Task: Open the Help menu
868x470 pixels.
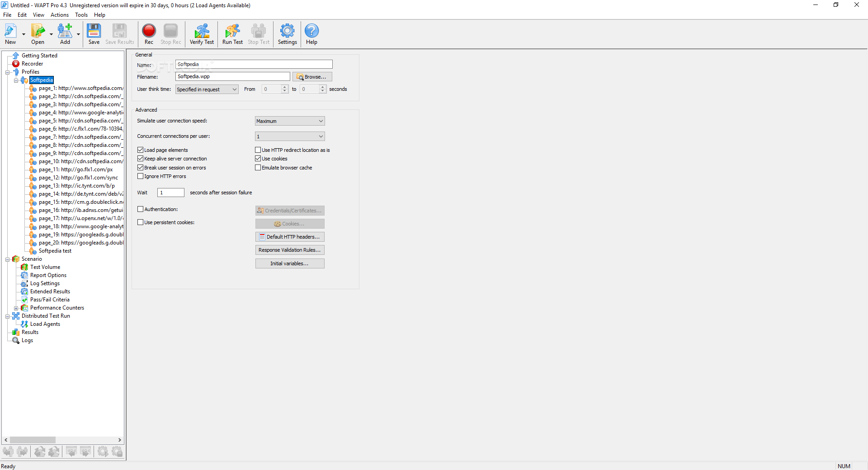Action: (x=99, y=15)
